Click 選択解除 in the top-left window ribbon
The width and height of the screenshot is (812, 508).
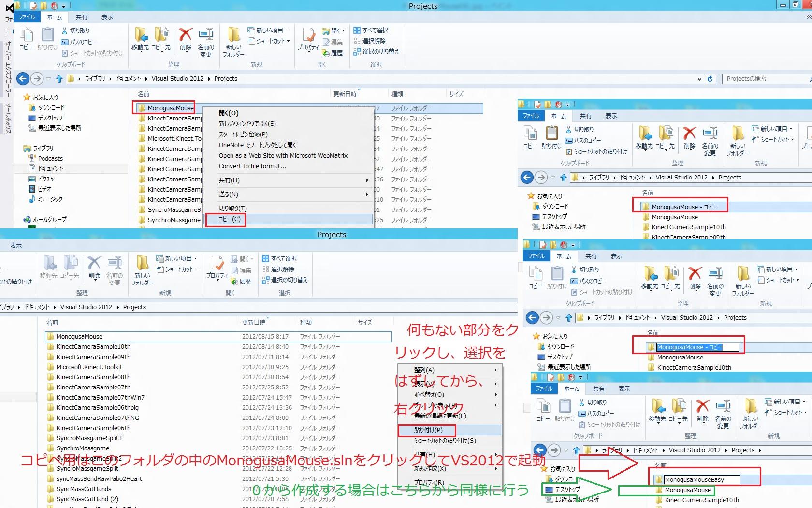pyautogui.click(x=370, y=41)
